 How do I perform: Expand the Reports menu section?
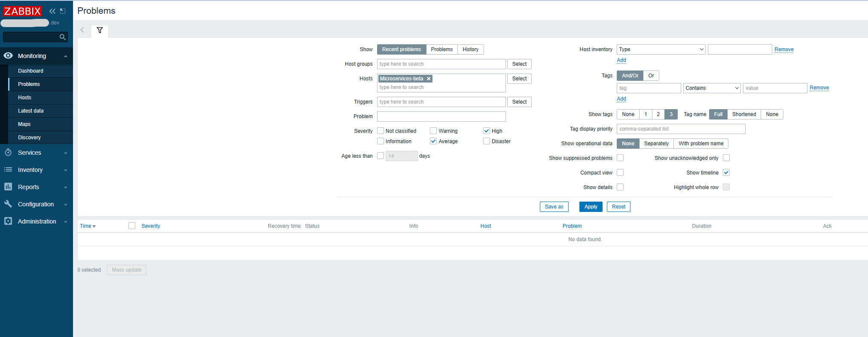click(66, 187)
